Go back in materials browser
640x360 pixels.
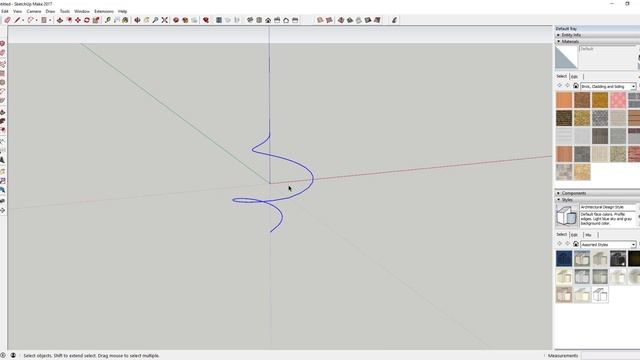click(x=560, y=86)
